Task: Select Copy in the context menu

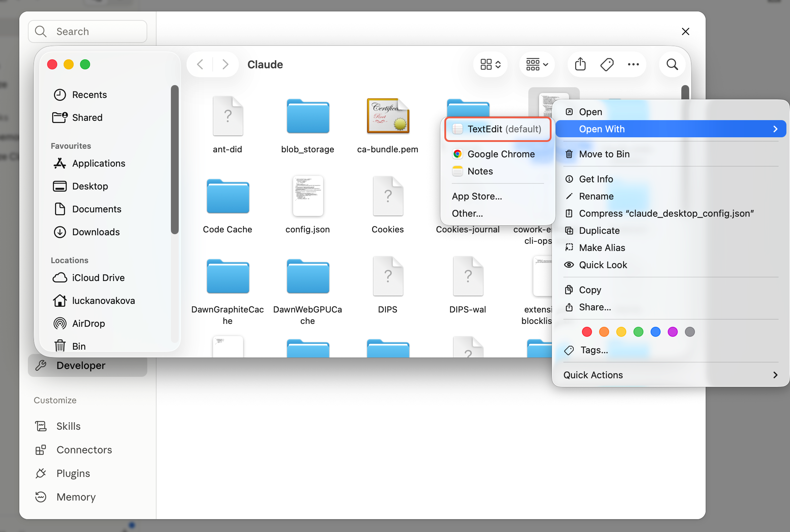Action: coord(671,290)
